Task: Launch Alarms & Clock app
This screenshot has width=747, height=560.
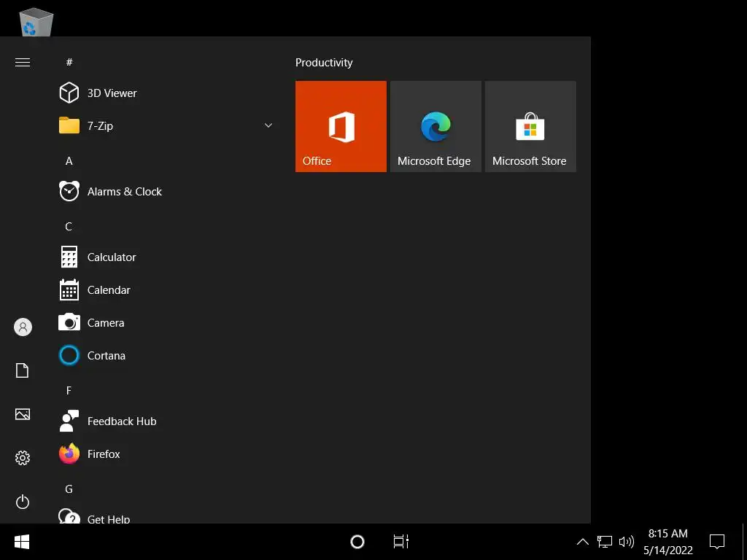Action: (164, 192)
